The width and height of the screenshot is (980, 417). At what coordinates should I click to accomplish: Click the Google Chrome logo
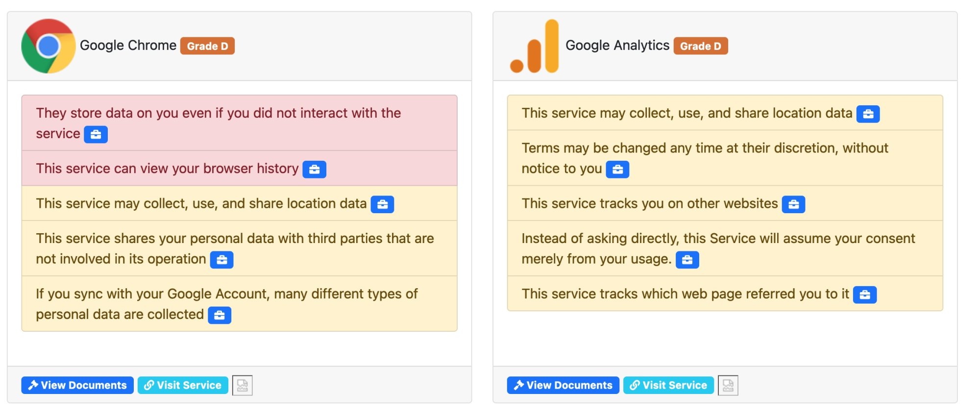48,46
